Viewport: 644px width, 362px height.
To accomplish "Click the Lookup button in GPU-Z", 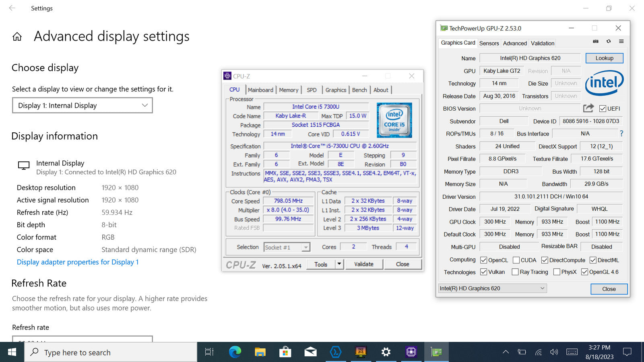I will pyautogui.click(x=604, y=58).
